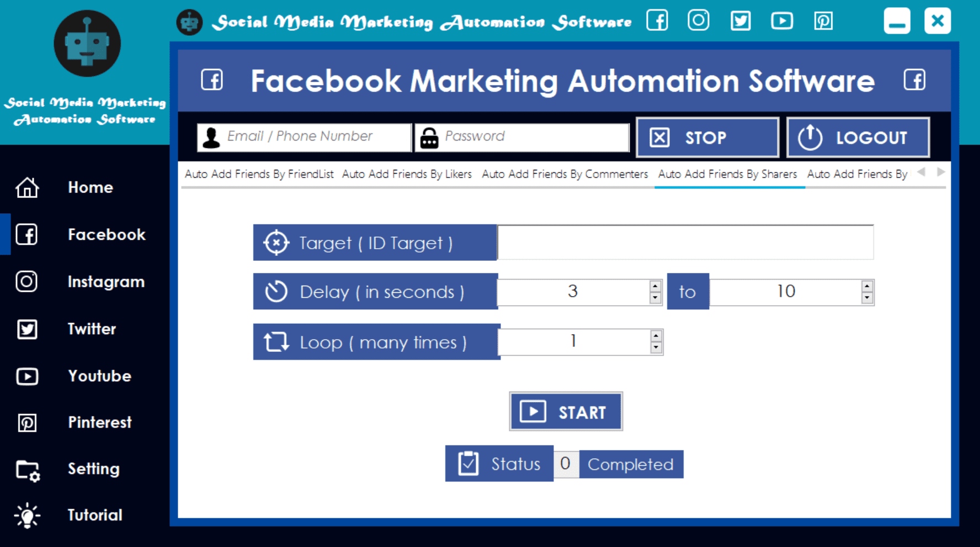Click the Target ID input box
Screen dimensions: 980x547
(x=685, y=242)
